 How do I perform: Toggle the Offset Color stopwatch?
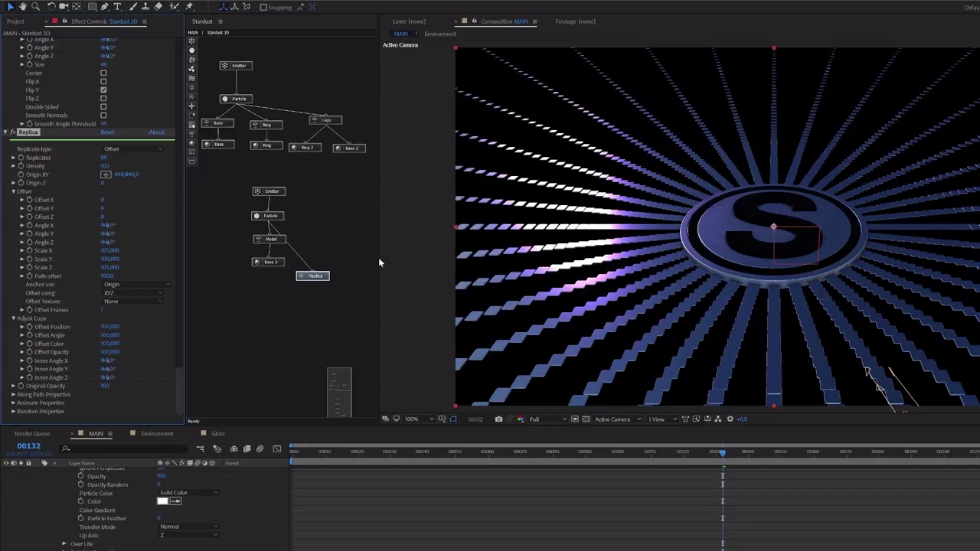tap(29, 344)
